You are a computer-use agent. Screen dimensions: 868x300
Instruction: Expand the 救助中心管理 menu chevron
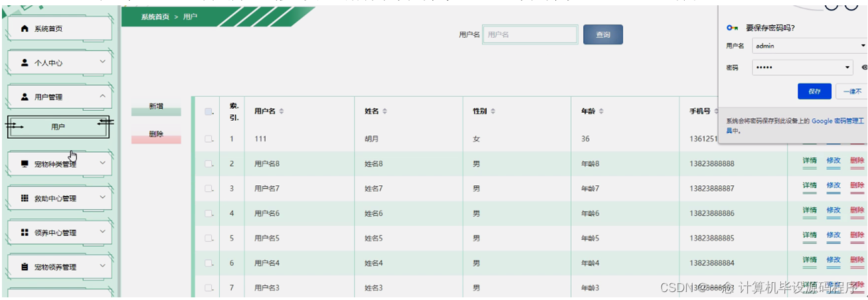click(x=102, y=198)
